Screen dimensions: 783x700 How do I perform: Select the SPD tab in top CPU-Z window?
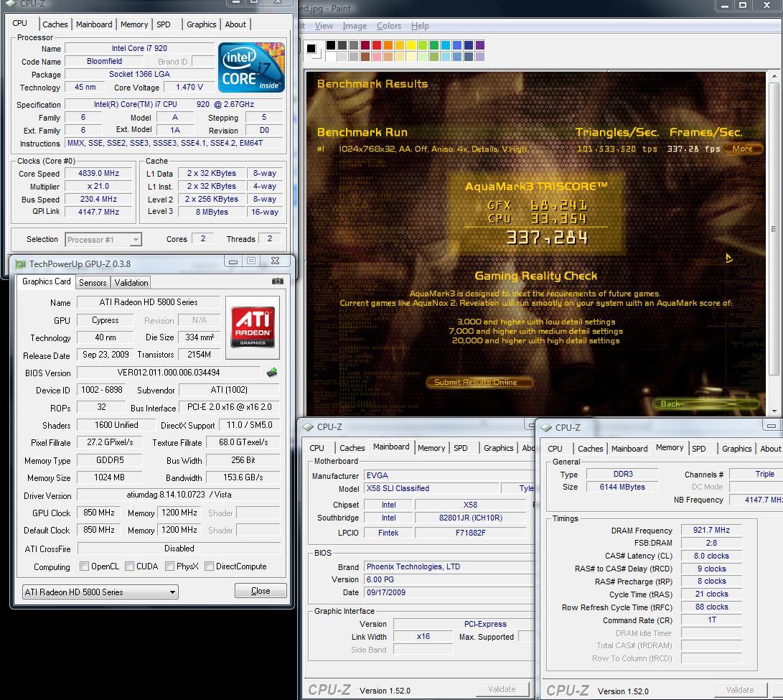164,24
